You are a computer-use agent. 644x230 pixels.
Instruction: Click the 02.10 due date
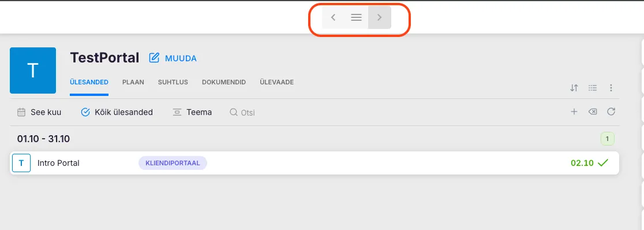[582, 163]
